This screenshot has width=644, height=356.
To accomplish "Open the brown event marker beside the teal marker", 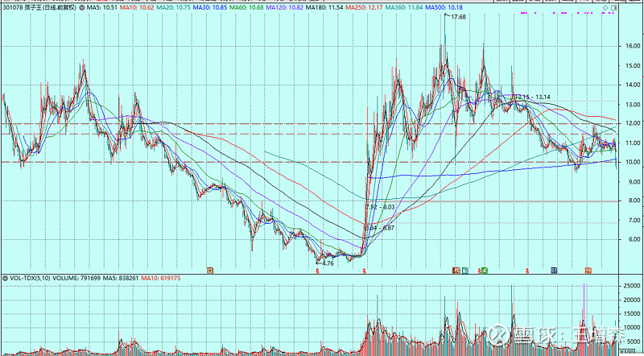I will [x=456, y=271].
